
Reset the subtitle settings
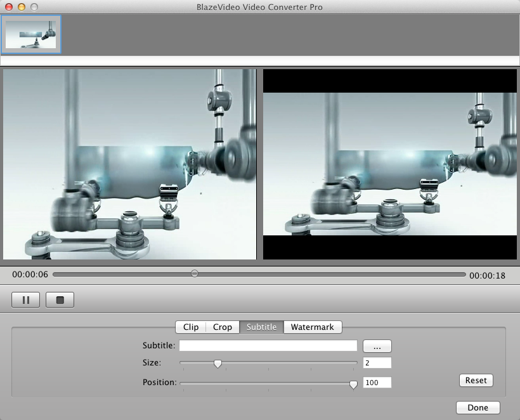pos(476,380)
